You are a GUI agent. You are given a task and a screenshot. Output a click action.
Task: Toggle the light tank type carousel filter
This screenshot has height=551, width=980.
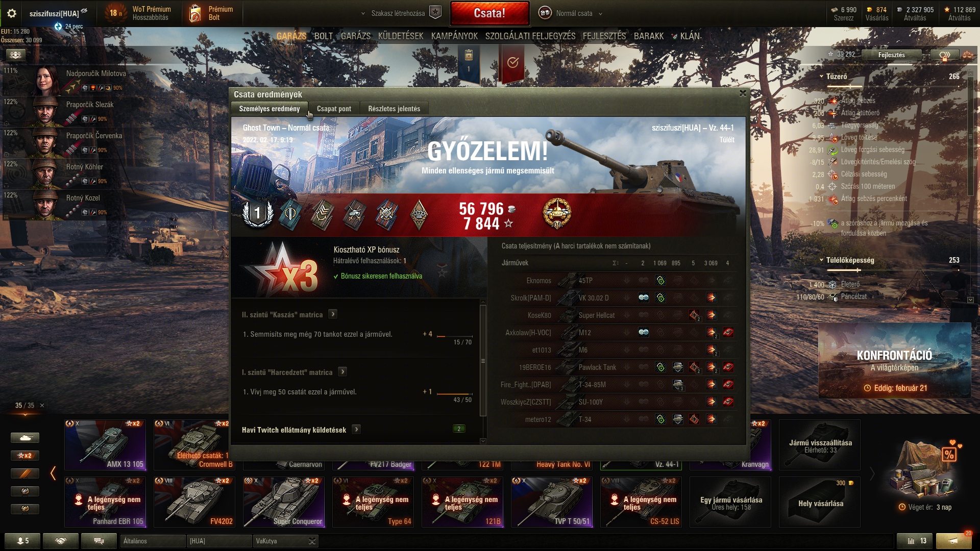click(24, 438)
